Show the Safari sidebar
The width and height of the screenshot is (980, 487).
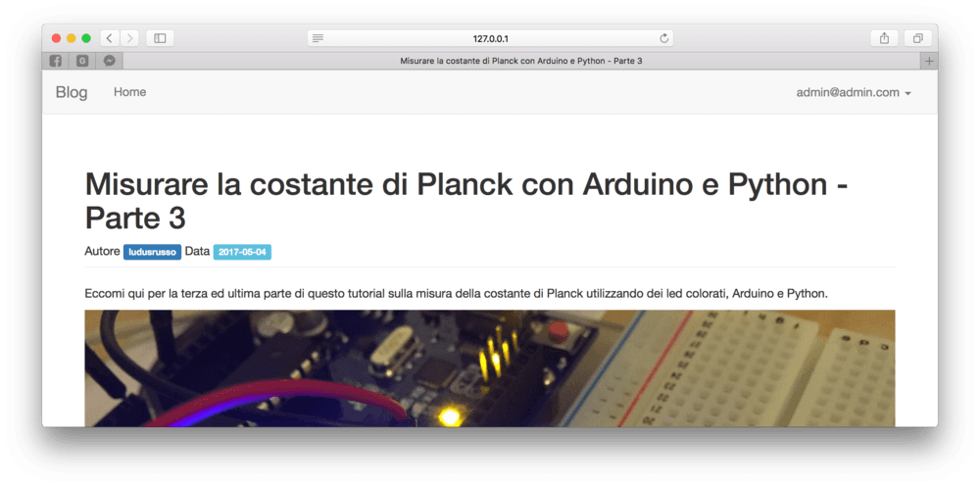tap(160, 39)
